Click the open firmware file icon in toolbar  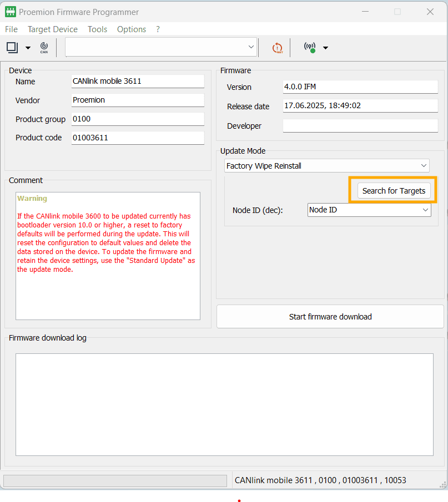tap(12, 48)
